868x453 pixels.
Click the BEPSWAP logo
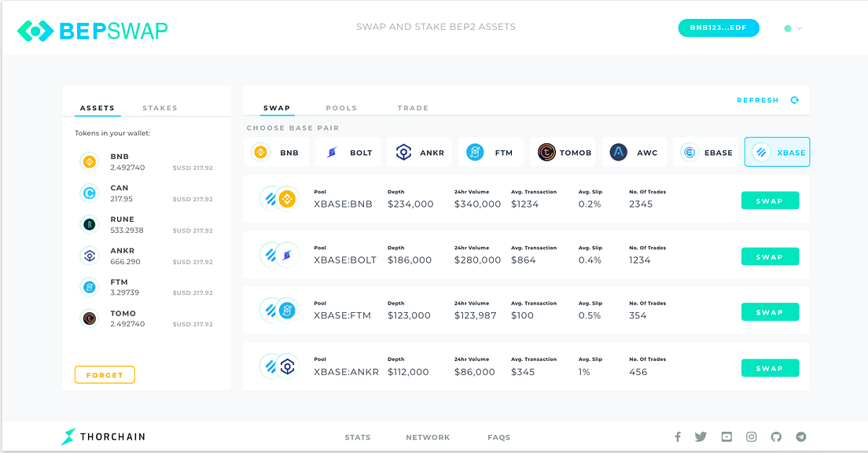click(x=92, y=31)
